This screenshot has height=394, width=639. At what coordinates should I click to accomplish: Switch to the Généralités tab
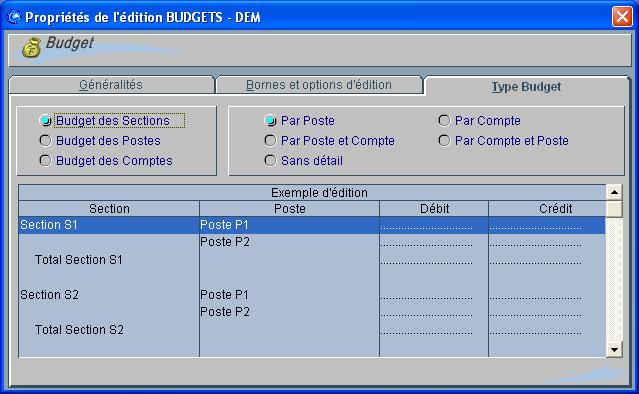coord(111,85)
